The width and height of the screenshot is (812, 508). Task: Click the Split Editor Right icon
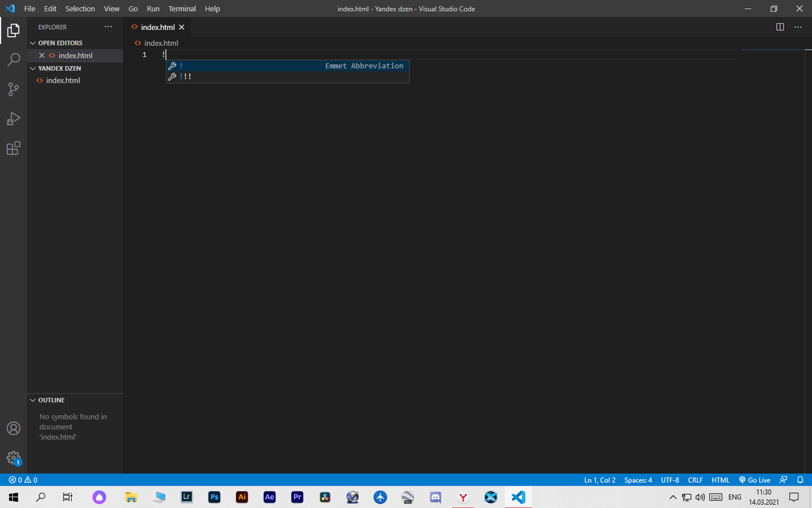(780, 27)
